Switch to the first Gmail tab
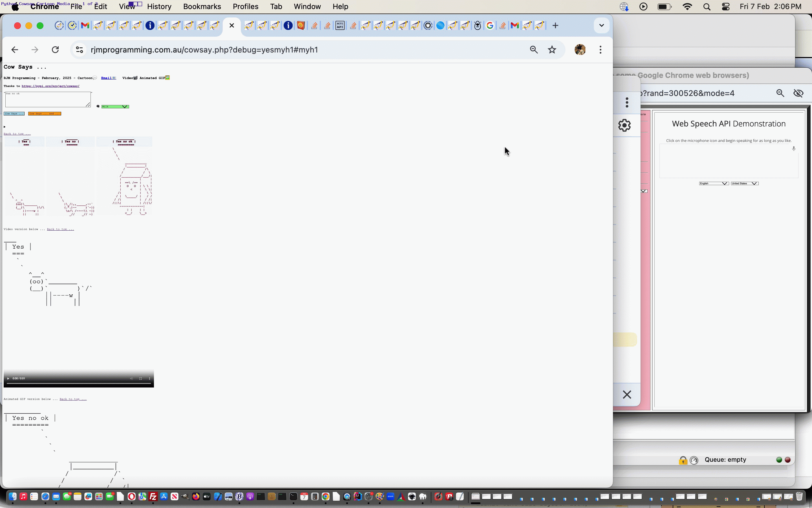812x508 pixels. (85, 25)
